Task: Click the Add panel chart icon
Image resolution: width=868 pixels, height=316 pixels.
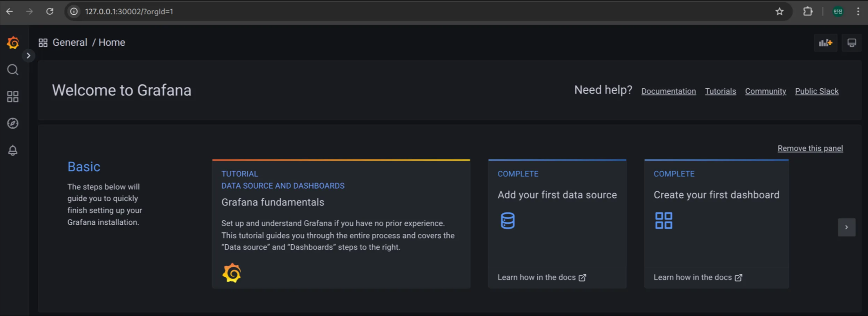Action: click(x=825, y=43)
